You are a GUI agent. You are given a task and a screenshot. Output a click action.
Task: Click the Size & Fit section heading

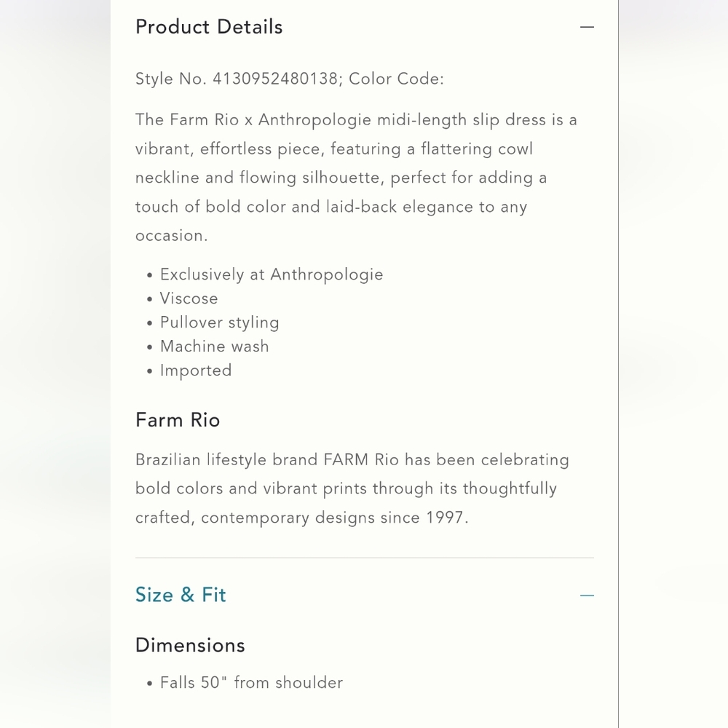click(181, 595)
